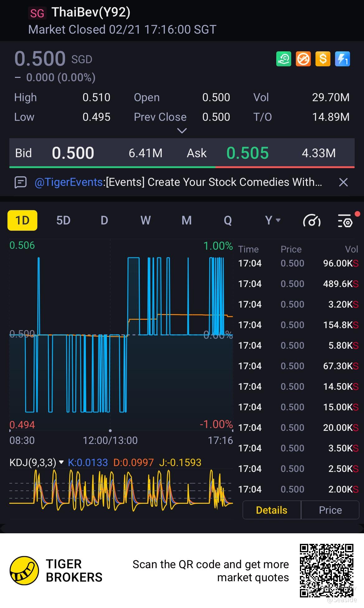Viewport: 364px width, 608px height.
Task: Open chart settings list-gear icon
Action: tap(346, 221)
